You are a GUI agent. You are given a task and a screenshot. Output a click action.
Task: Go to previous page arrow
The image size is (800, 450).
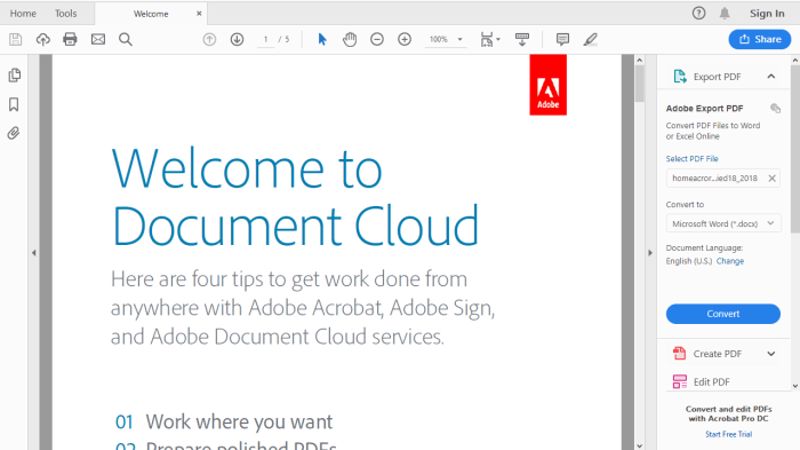click(209, 39)
